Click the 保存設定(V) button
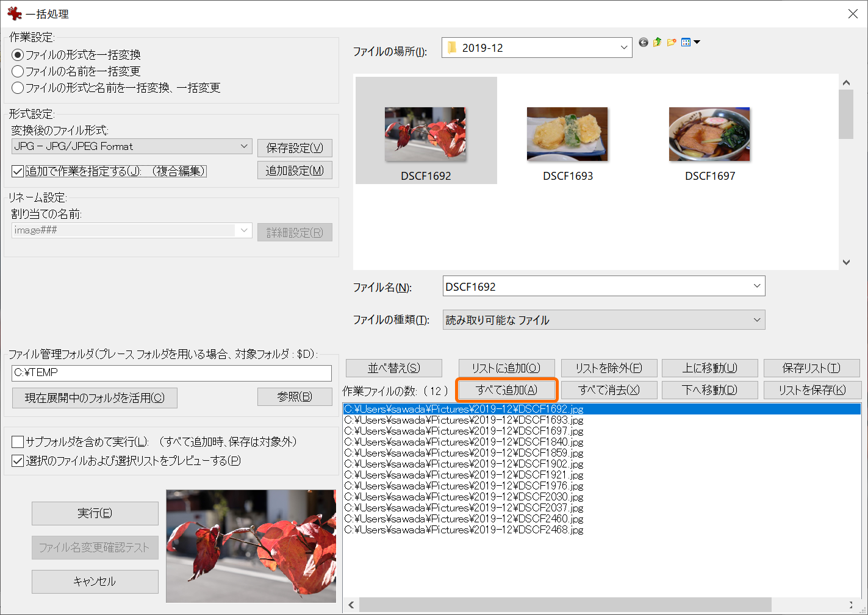 click(x=295, y=148)
